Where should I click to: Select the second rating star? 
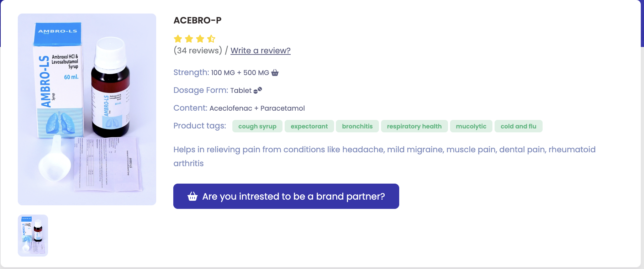pyautogui.click(x=189, y=39)
